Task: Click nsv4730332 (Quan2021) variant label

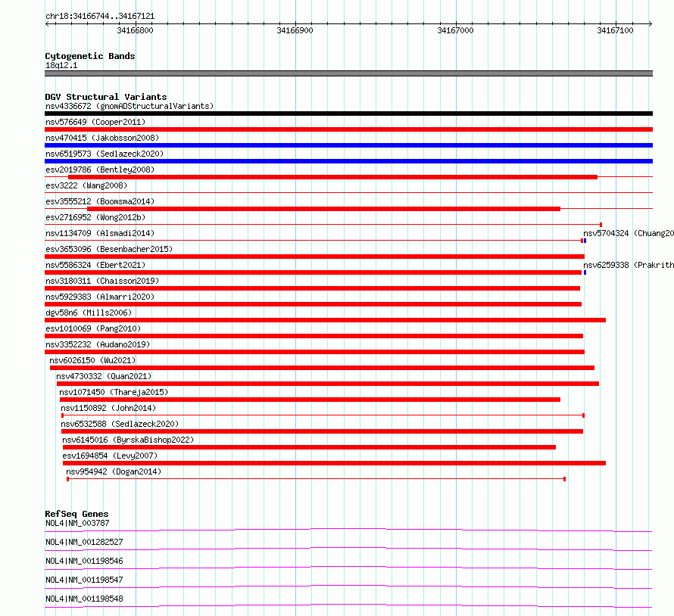Action: pos(104,376)
